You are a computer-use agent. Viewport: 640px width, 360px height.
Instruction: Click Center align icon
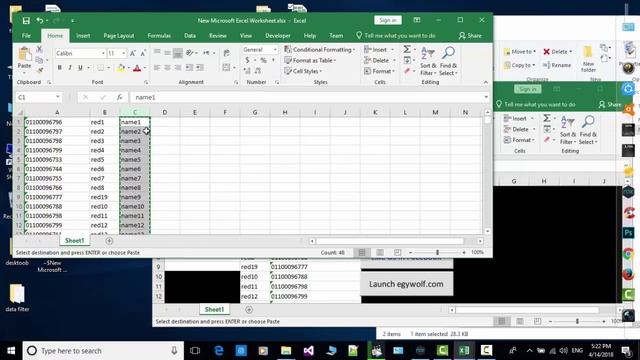coord(167,68)
